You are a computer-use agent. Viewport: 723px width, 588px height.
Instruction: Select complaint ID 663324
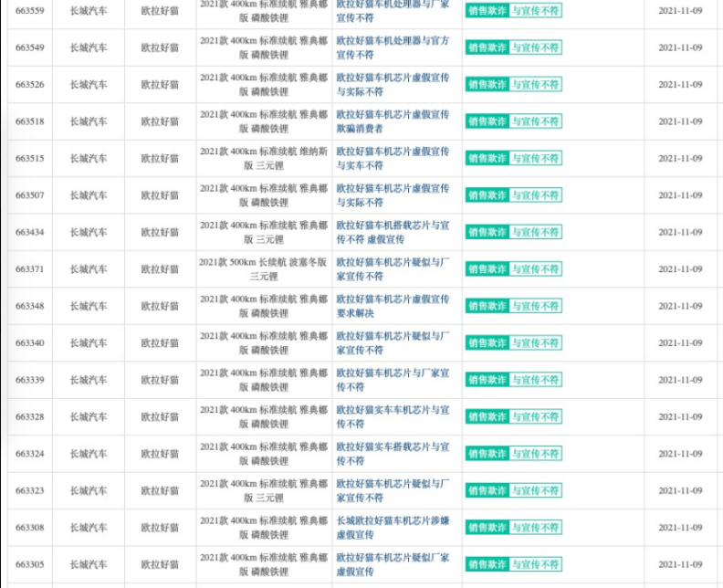tap(30, 454)
